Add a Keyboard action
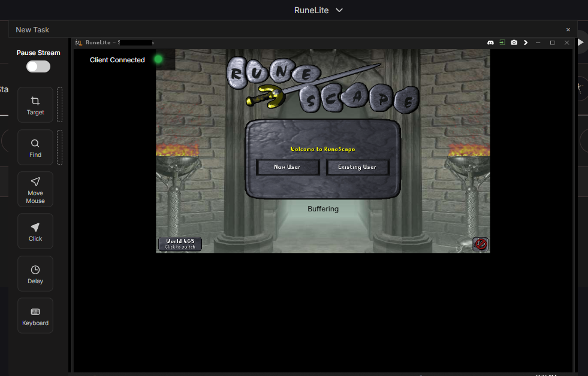588x376 pixels. (35, 316)
